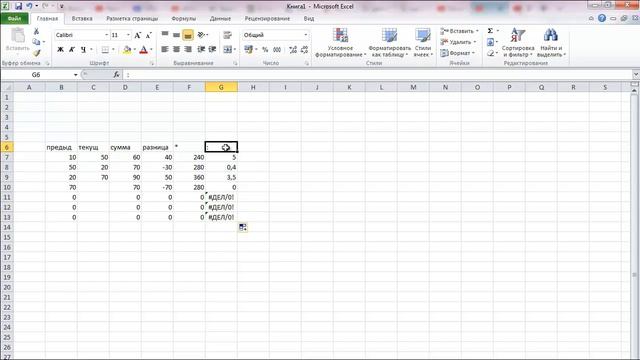
Task: Click the Copy icon in clipboard group
Action: [36, 42]
